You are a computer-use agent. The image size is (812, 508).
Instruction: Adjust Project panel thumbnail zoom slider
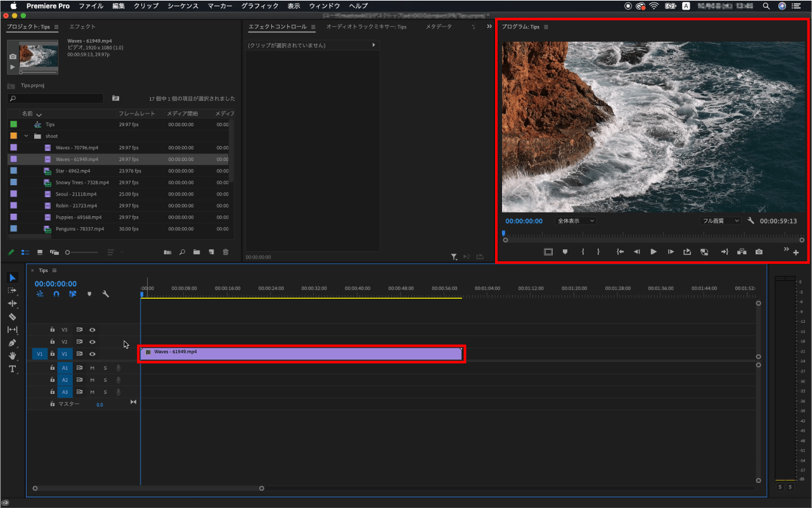pos(81,252)
